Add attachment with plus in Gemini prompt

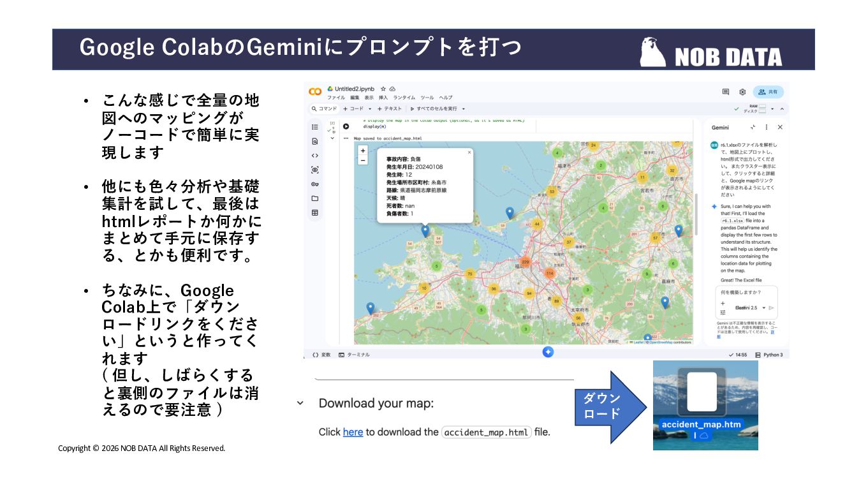[723, 304]
